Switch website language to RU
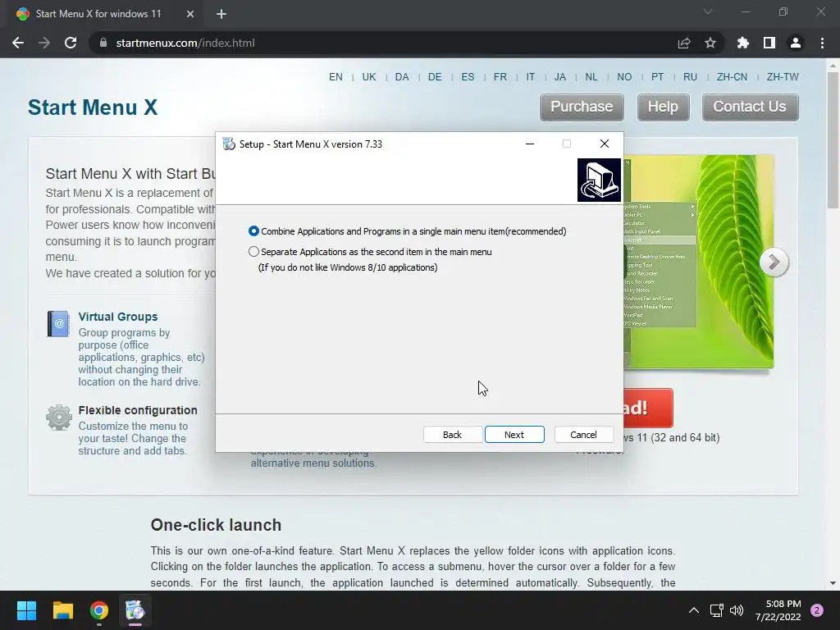The image size is (840, 630). tap(690, 76)
